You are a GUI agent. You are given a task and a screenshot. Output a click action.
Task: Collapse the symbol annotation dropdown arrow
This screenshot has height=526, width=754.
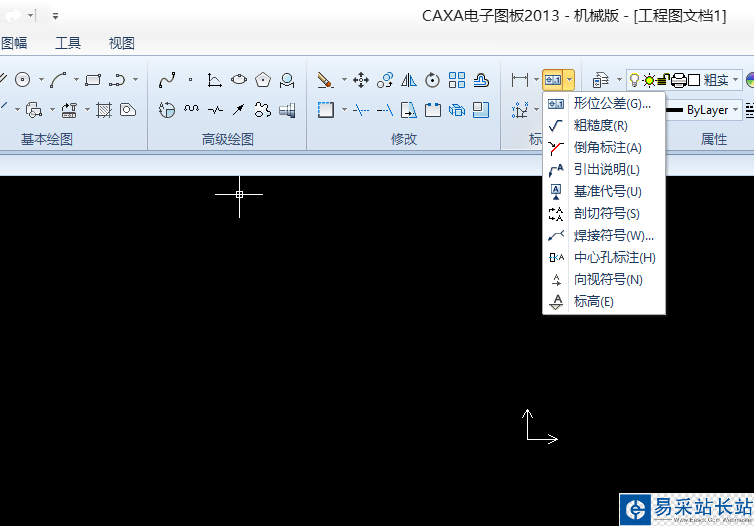(569, 80)
